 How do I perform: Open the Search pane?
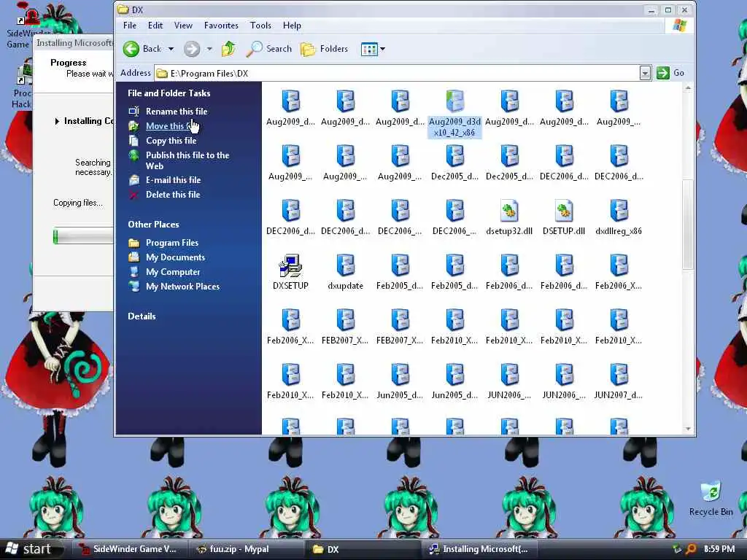269,49
